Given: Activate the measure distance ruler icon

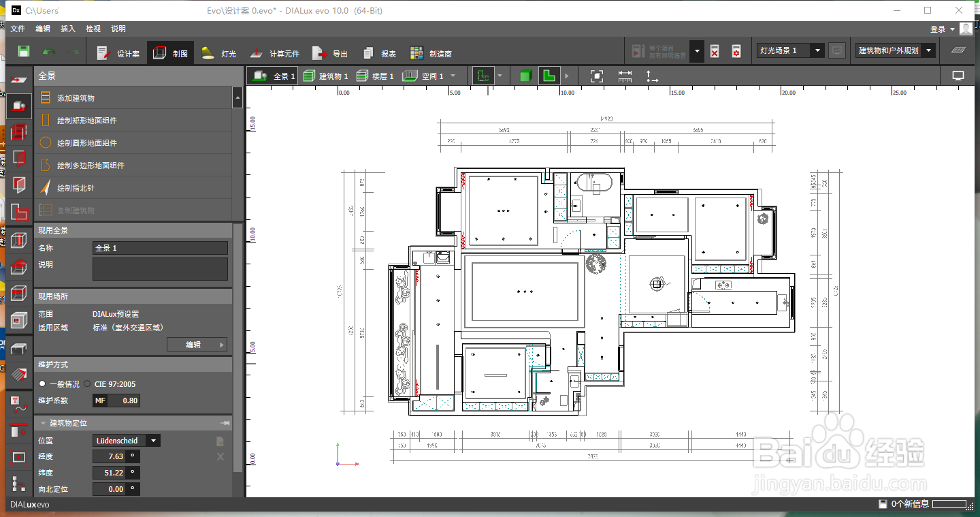Looking at the screenshot, I should pos(625,76).
